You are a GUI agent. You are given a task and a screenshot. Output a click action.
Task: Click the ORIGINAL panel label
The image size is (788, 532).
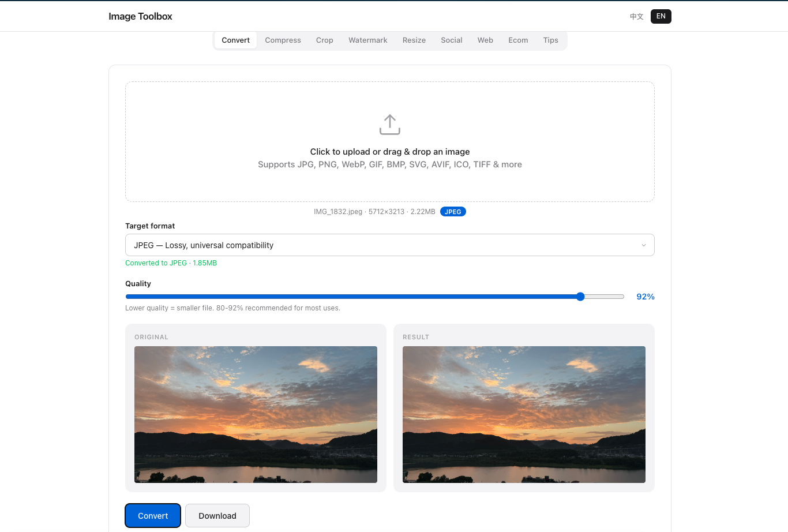[152, 337]
